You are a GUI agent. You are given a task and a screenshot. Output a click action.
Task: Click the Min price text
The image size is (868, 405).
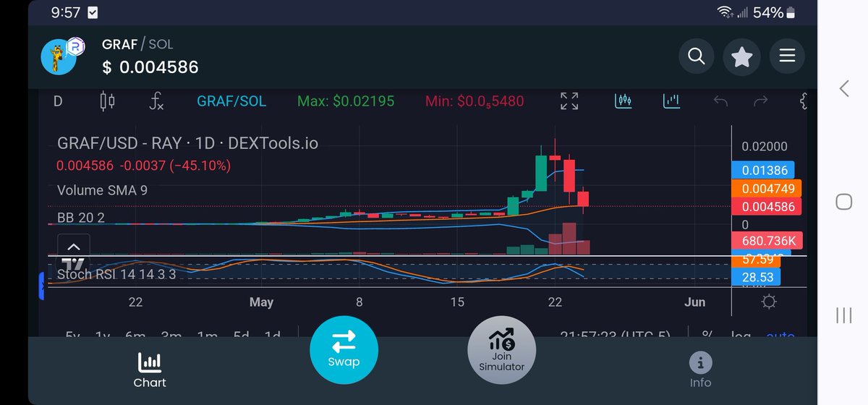coord(475,101)
